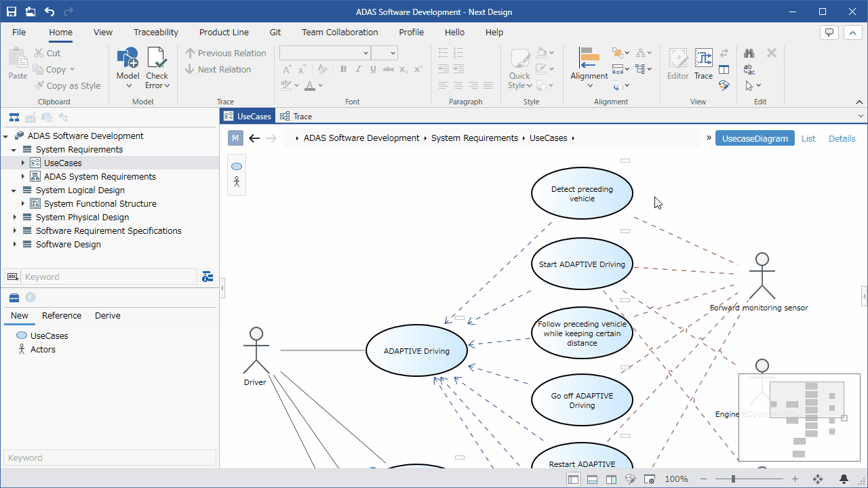Toggle the style highlighter icon in the status bar
The image size is (868, 488).
(630, 479)
